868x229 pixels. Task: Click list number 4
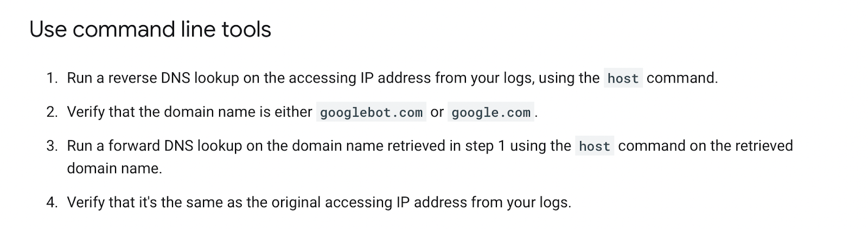coord(52,202)
